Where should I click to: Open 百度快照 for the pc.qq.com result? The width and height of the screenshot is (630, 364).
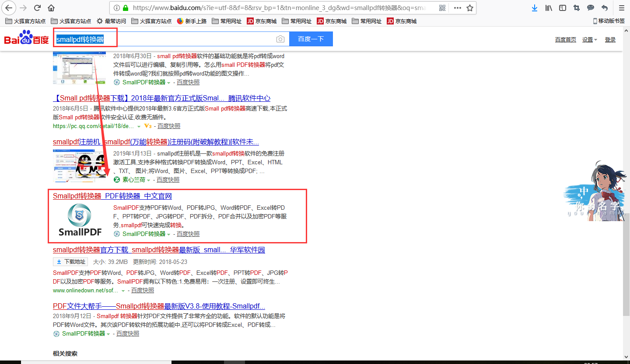169,126
